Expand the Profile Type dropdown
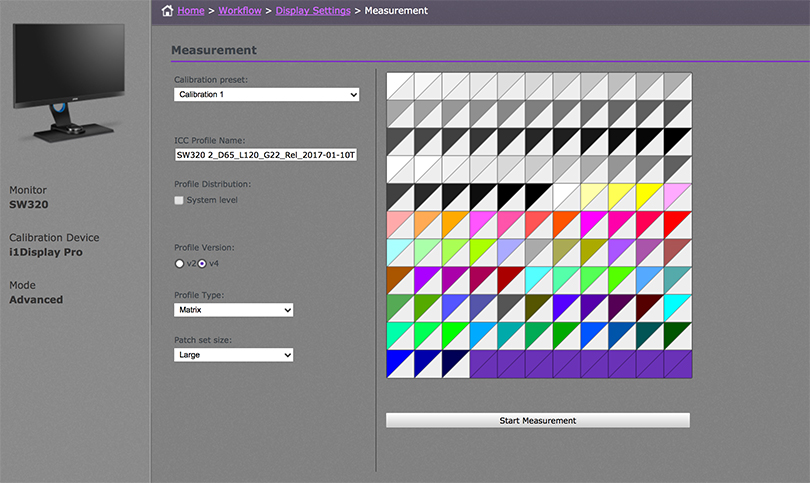The width and height of the screenshot is (810, 483). tap(233, 311)
